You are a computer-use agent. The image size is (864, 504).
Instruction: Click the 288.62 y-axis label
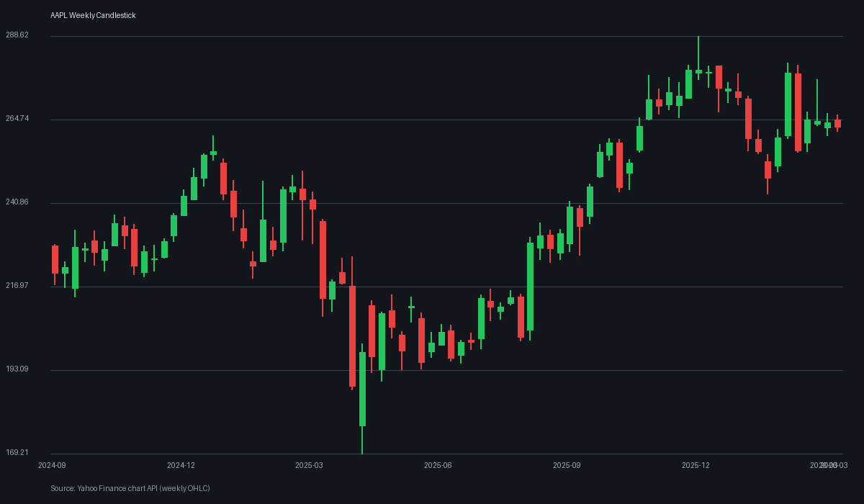coord(19,33)
